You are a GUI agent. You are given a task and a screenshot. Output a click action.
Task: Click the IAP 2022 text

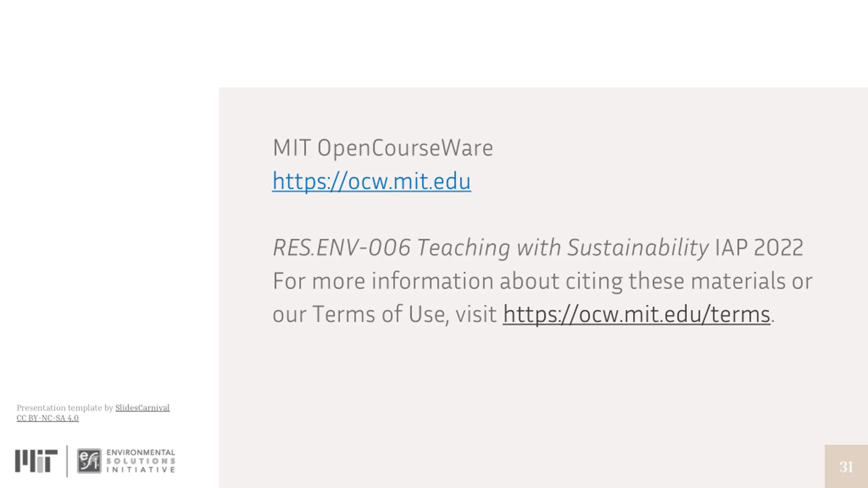(759, 247)
